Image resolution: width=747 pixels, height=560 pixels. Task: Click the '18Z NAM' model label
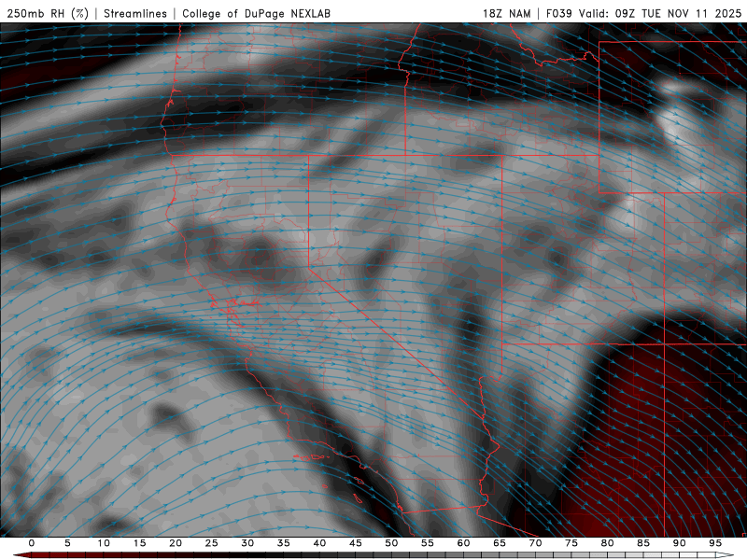tap(506, 13)
